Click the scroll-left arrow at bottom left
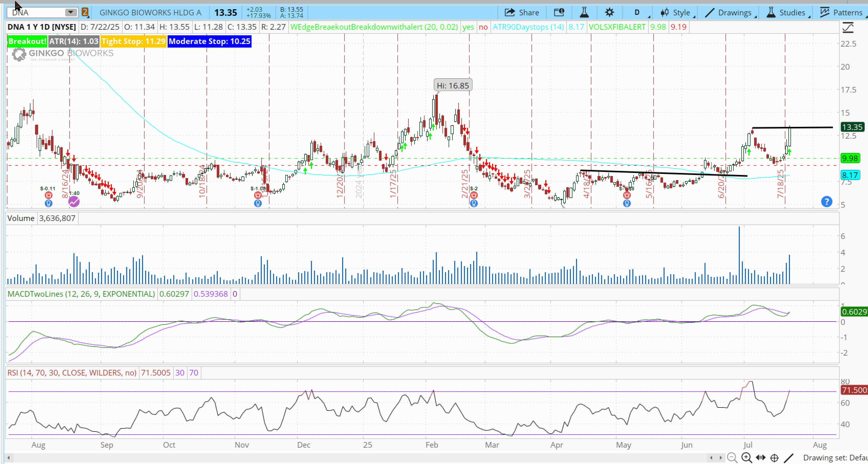Screen dimensions: 868x464 pyautogui.click(x=8, y=458)
